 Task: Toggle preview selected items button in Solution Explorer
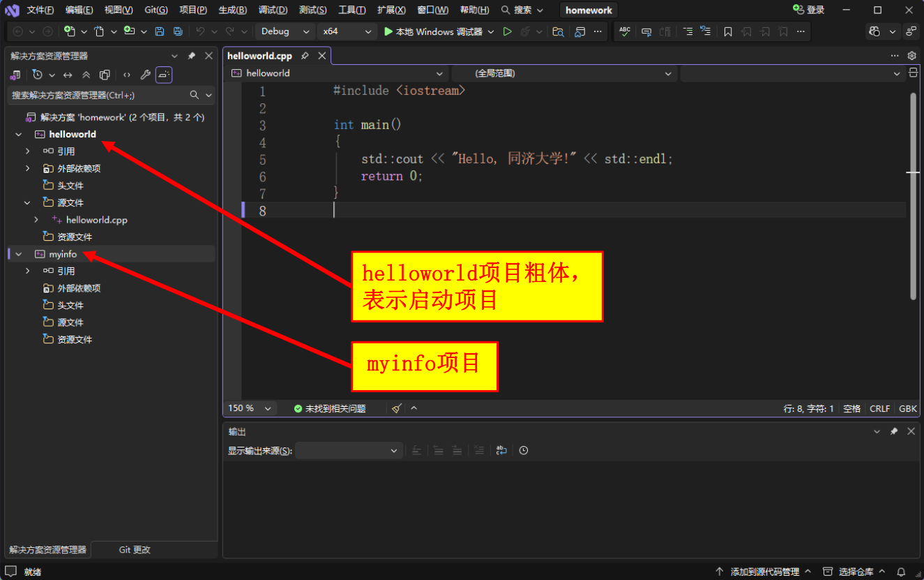(164, 75)
